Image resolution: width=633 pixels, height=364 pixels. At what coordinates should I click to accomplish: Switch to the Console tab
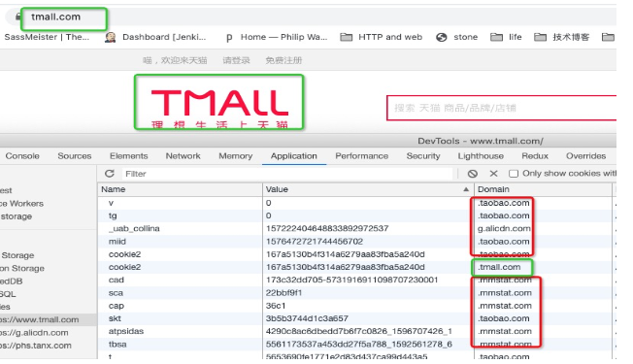pos(22,156)
